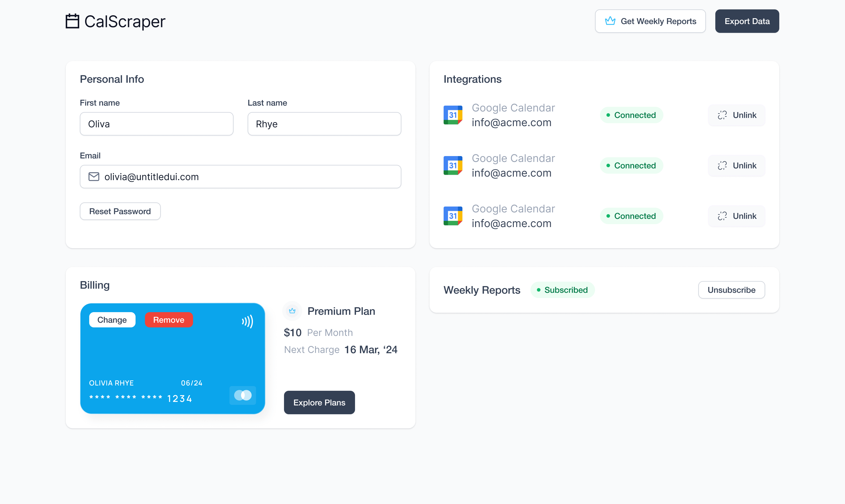Click the Reset Password button

click(120, 211)
